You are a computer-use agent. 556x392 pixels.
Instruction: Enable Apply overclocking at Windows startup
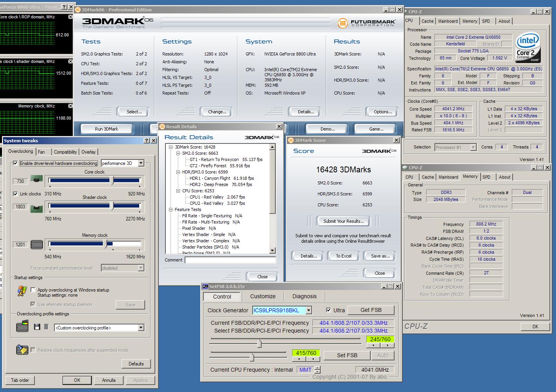click(33, 290)
